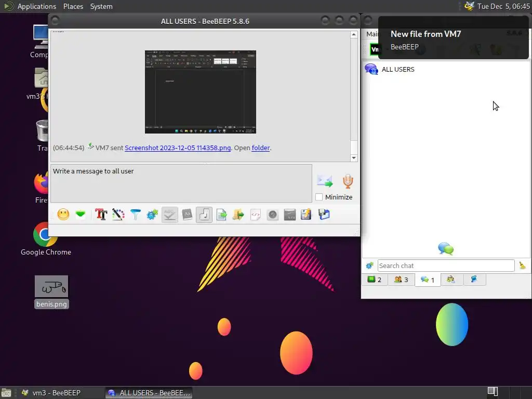Switch to the users tab showing 3
Image resolution: width=532 pixels, height=399 pixels.
tap(401, 280)
